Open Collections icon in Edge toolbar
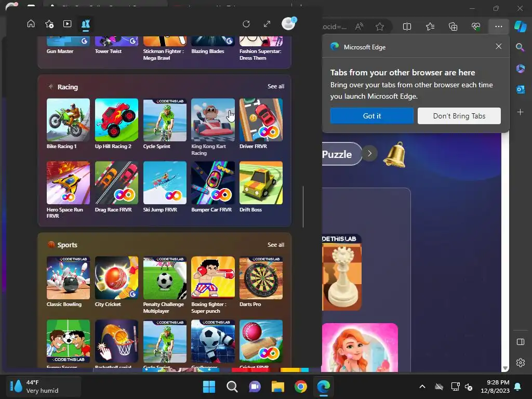The height and width of the screenshot is (399, 532). (453, 26)
